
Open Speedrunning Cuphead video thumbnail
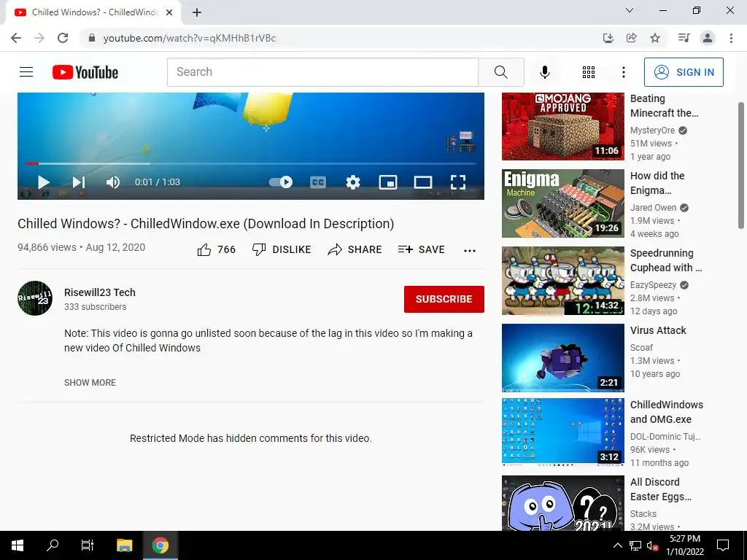tap(562, 281)
